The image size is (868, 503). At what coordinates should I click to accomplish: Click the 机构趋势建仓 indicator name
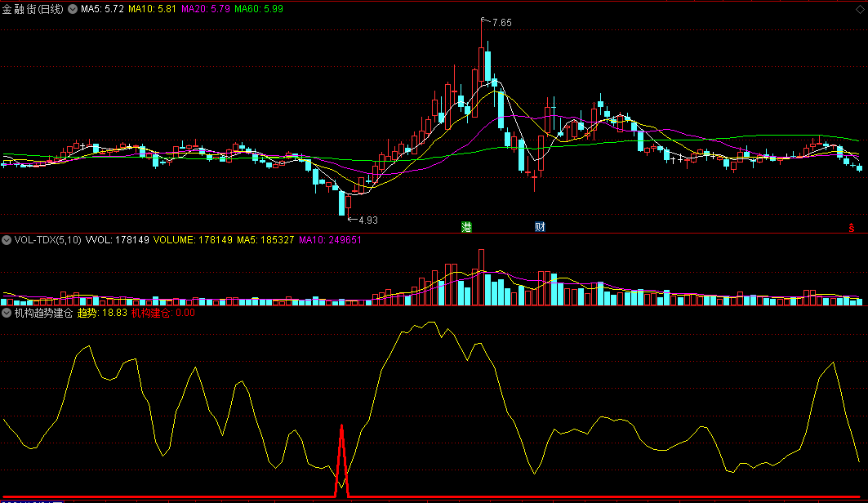coord(43,313)
